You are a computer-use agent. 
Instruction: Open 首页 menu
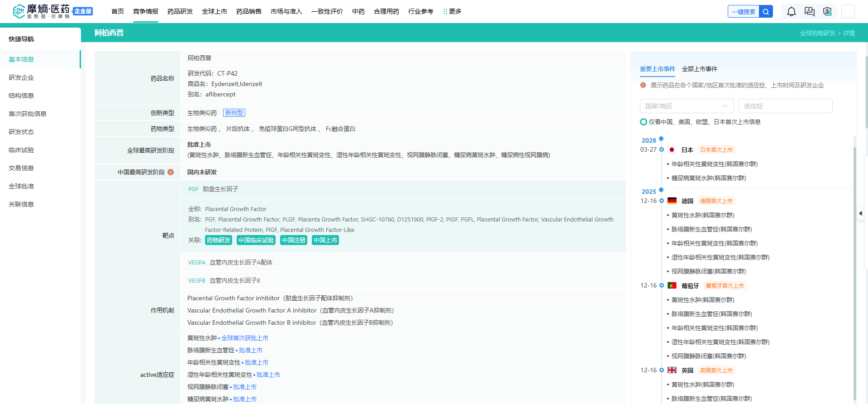pos(118,11)
